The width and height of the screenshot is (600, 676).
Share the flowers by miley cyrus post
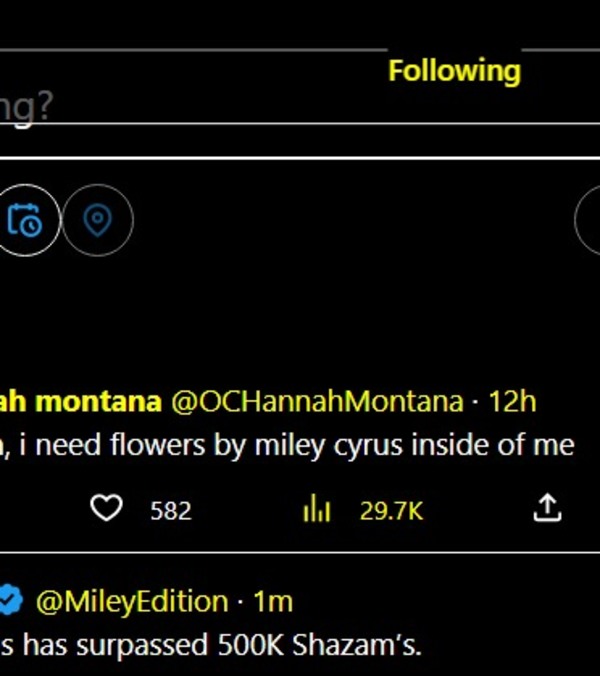[546, 510]
